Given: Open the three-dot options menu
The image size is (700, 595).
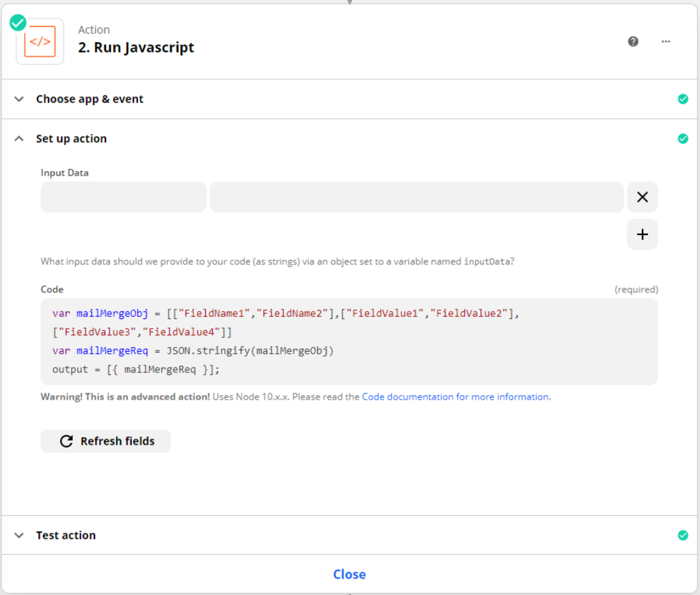Looking at the screenshot, I should [665, 41].
